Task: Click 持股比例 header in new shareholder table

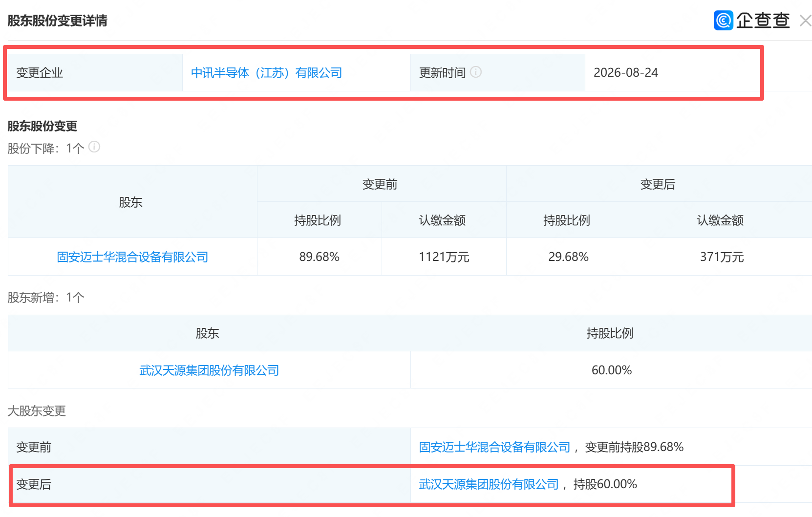Action: pos(610,333)
